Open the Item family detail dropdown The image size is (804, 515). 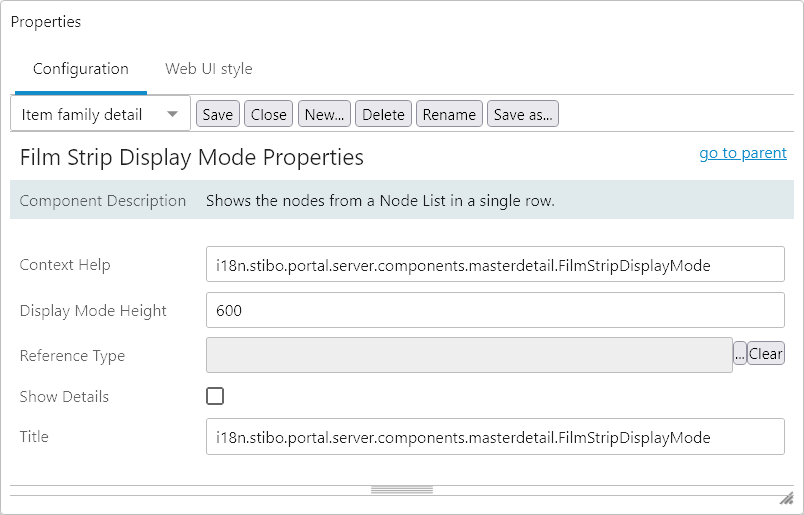coord(100,114)
